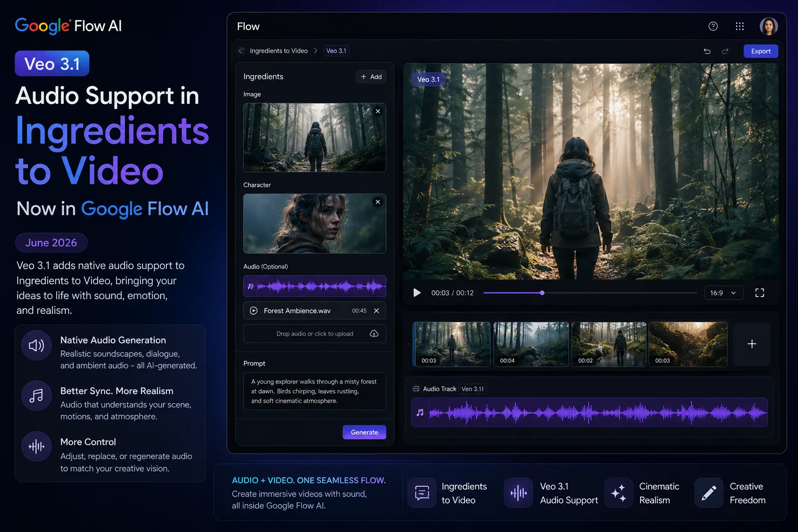Add a new clip with plus tile
The height and width of the screenshot is (532, 798).
pos(752,344)
